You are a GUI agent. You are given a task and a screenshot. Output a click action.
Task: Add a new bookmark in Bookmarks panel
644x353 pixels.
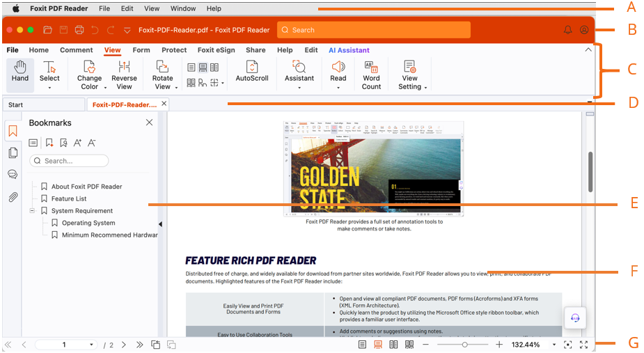[49, 143]
